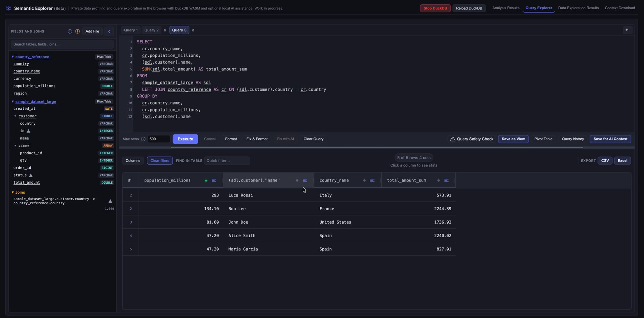Screen dimensions: 644x318
Task: Open country_name column filter menu
Action: tap(372, 180)
